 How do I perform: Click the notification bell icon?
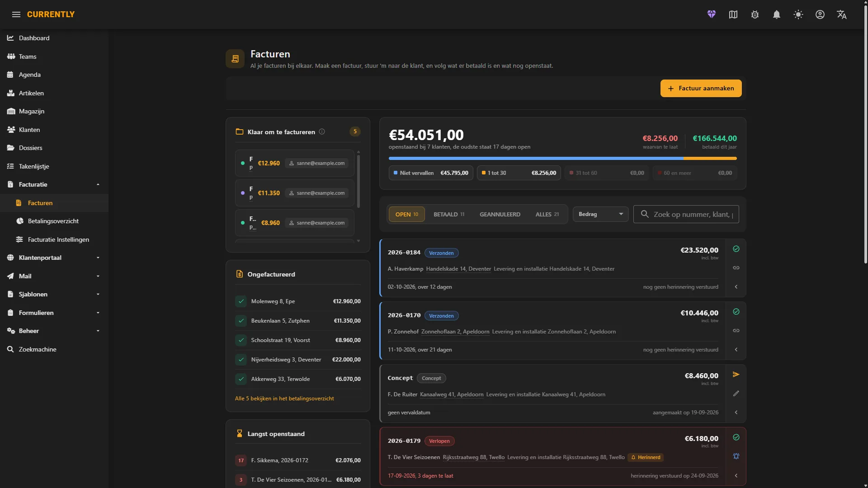coord(777,14)
